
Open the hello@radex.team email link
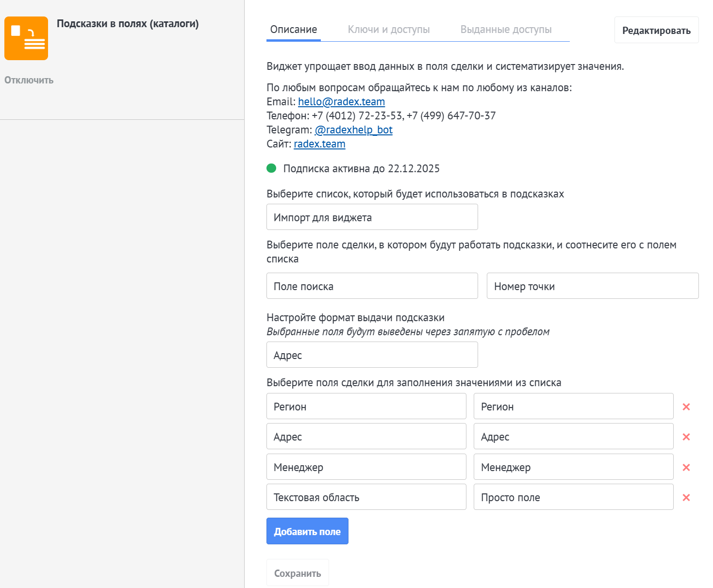[x=341, y=102]
